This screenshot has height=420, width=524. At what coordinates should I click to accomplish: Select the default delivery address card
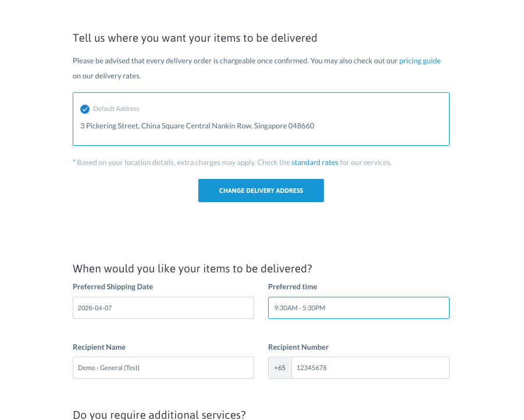pos(261,118)
